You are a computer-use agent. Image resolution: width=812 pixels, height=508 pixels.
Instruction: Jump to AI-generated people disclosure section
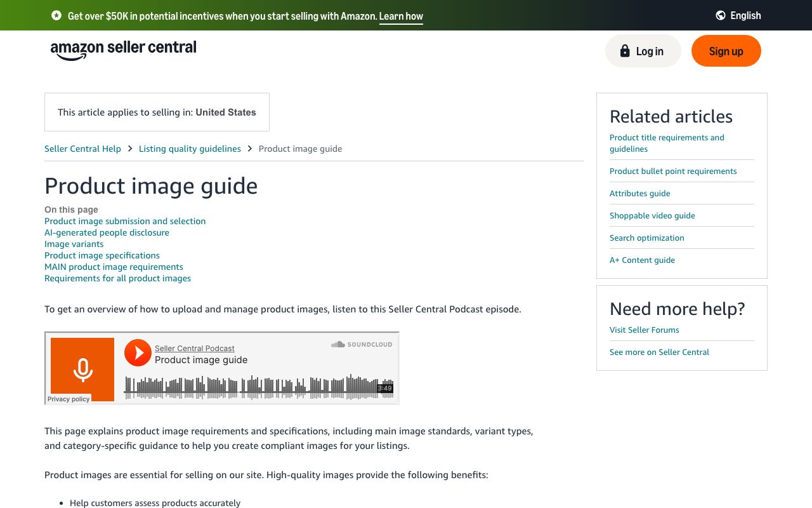click(x=107, y=232)
